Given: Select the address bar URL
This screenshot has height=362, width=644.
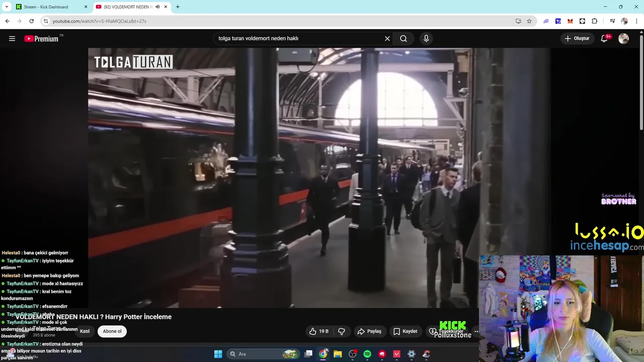Looking at the screenshot, I should coord(99,21).
